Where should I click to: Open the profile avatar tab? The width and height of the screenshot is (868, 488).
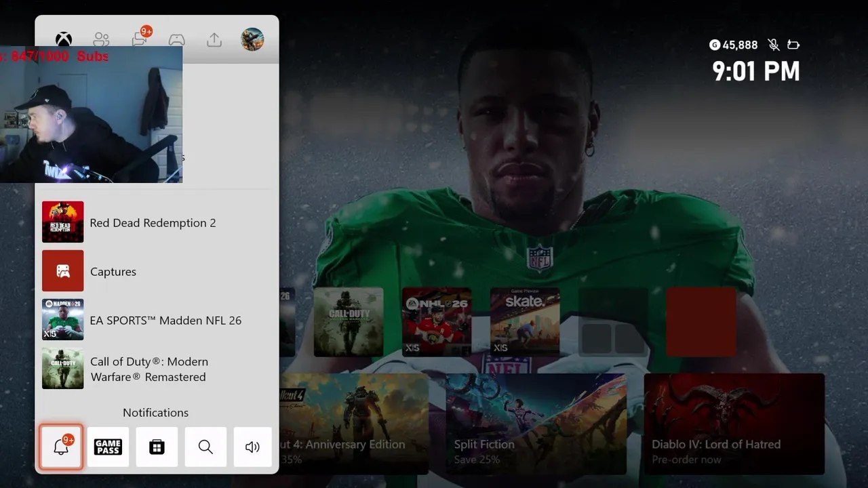(252, 39)
